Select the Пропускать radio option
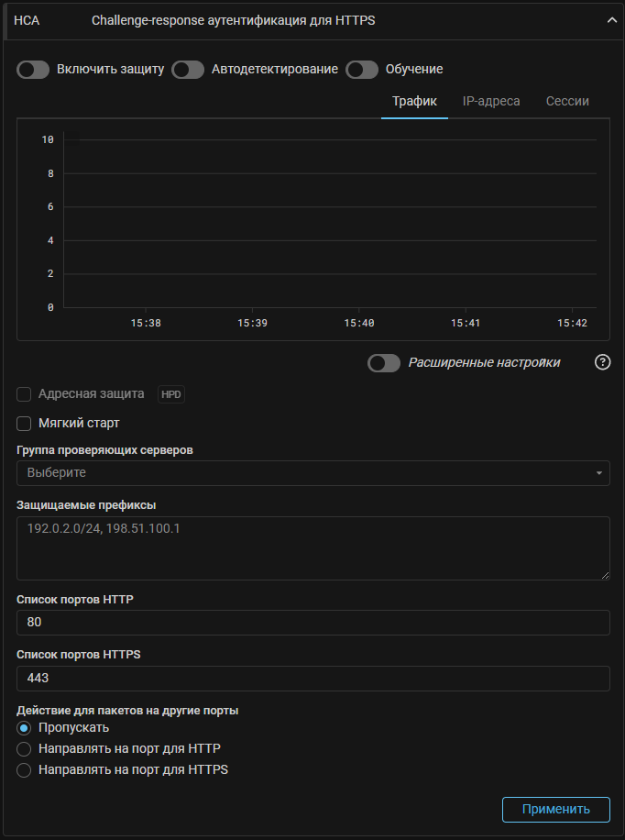This screenshot has width=625, height=840. point(25,728)
